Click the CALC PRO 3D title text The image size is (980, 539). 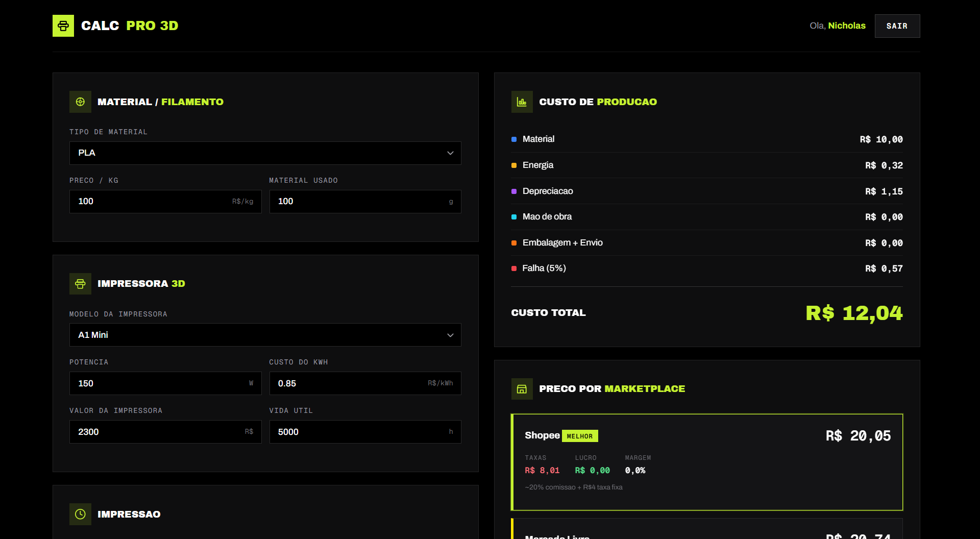coord(130,26)
